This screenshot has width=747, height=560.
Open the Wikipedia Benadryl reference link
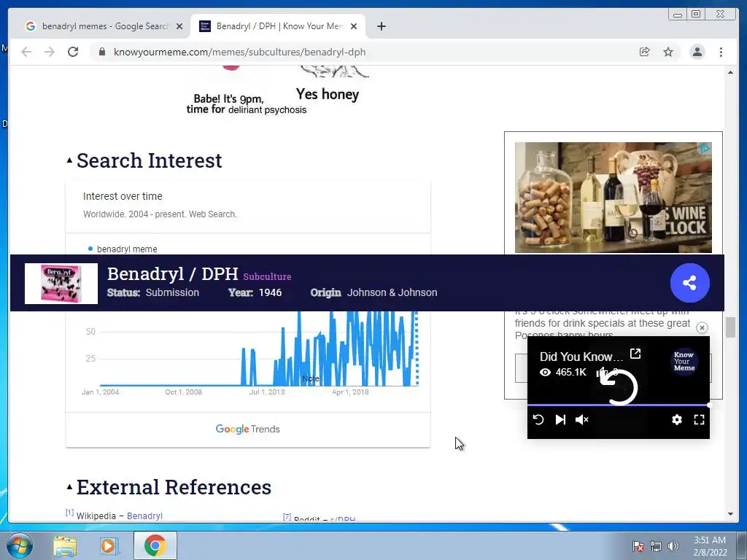click(x=144, y=516)
